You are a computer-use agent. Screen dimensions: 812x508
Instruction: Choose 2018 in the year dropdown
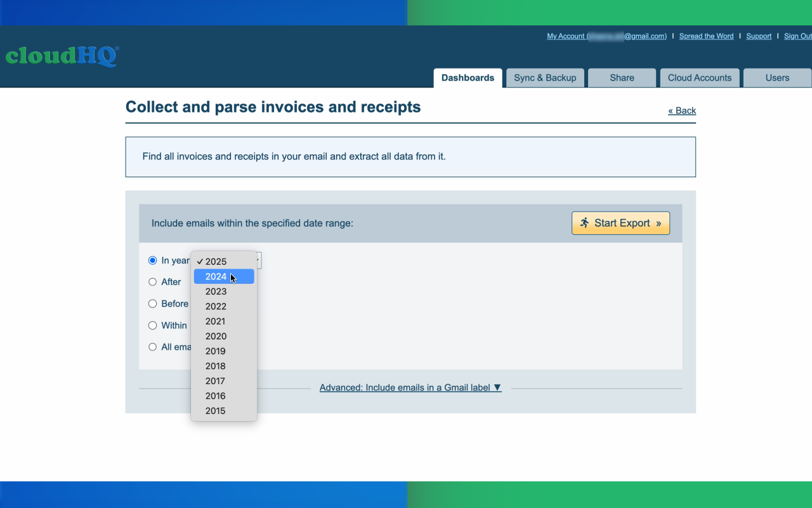pyautogui.click(x=224, y=366)
